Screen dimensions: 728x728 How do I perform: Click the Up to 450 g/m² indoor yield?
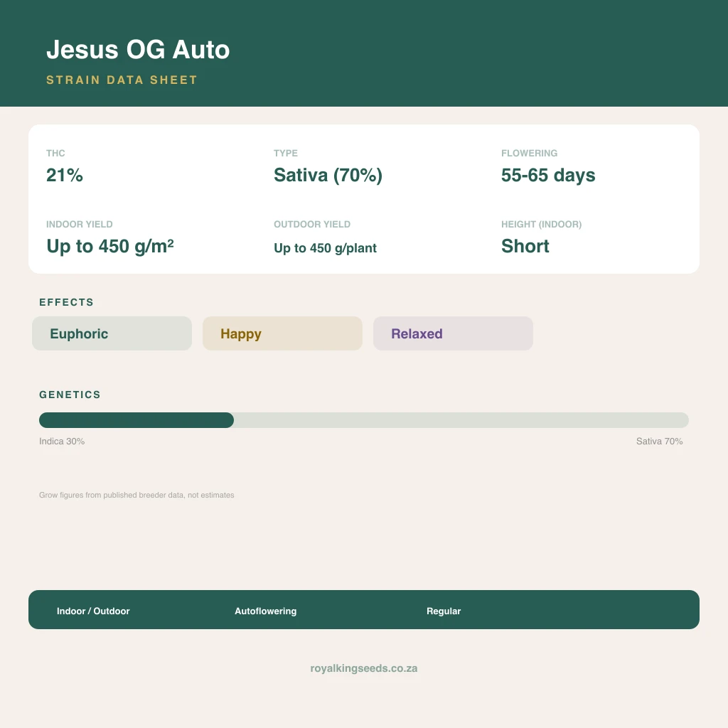coord(110,246)
